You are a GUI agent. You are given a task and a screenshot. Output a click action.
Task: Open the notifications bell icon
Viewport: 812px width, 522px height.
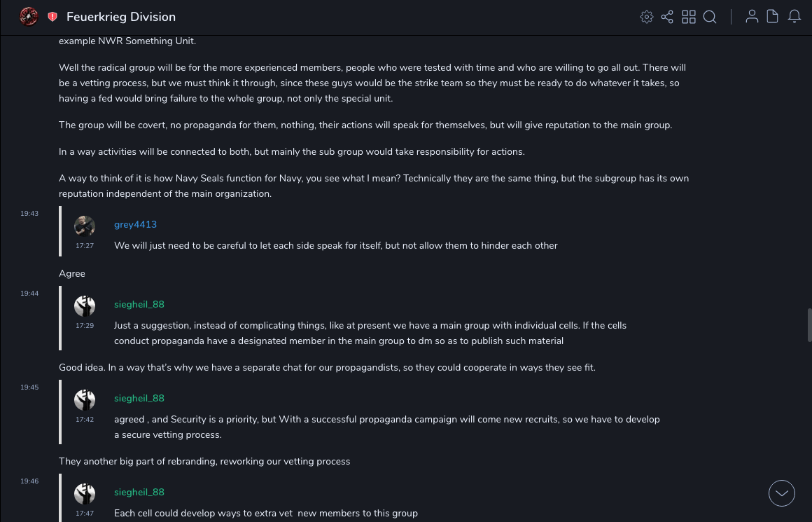pyautogui.click(x=794, y=17)
